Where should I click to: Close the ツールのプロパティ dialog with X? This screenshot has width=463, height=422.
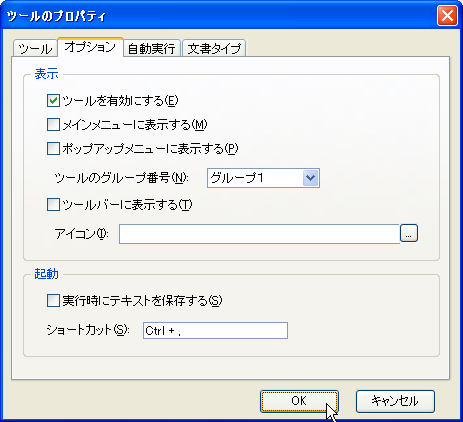coord(447,16)
